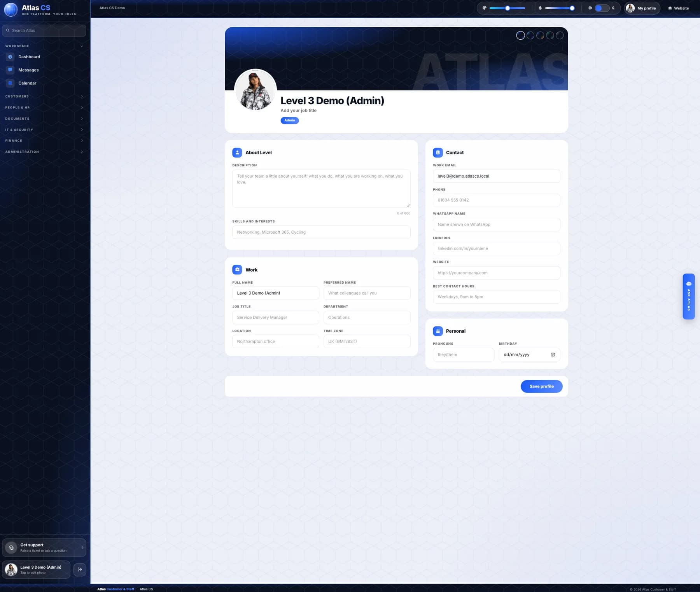Focus the Search Atlas field

tap(44, 30)
